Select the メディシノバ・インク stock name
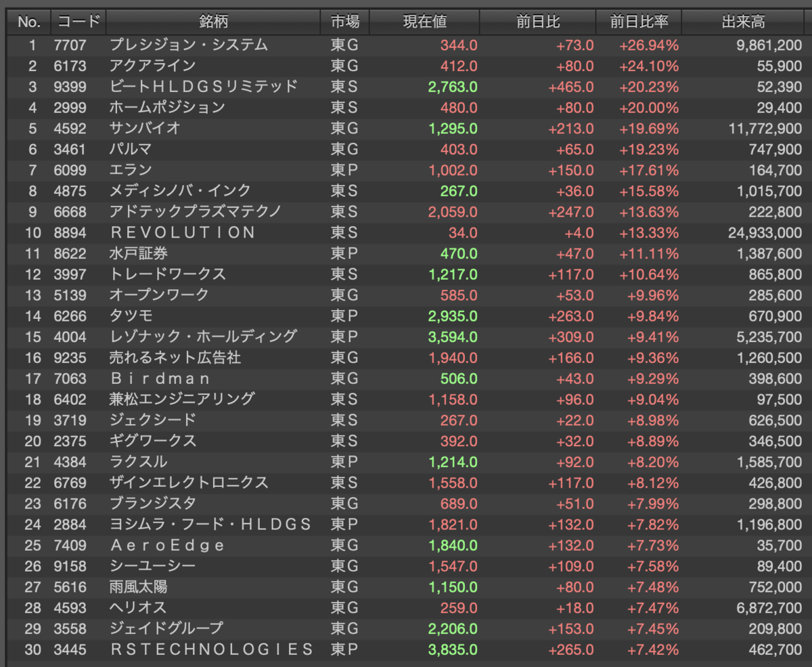 coord(180,191)
